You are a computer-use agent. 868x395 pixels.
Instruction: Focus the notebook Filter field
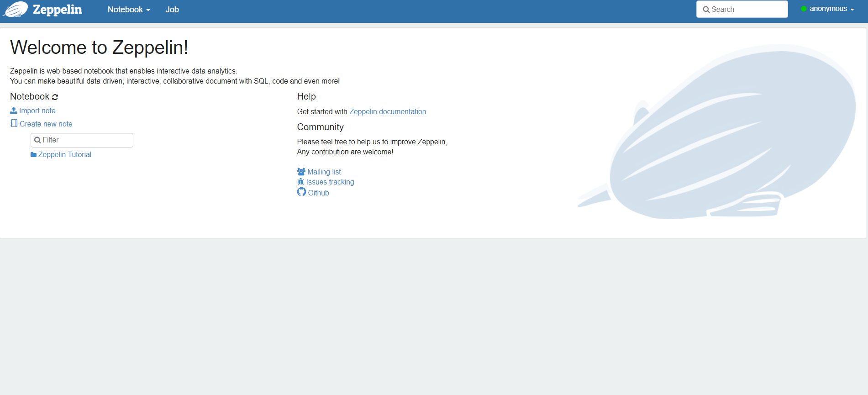pos(82,140)
